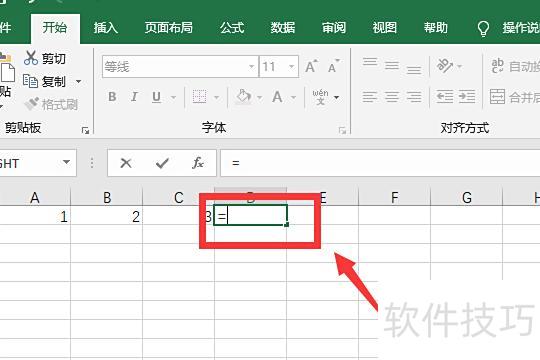Expand the Copy options arrow

79,82
